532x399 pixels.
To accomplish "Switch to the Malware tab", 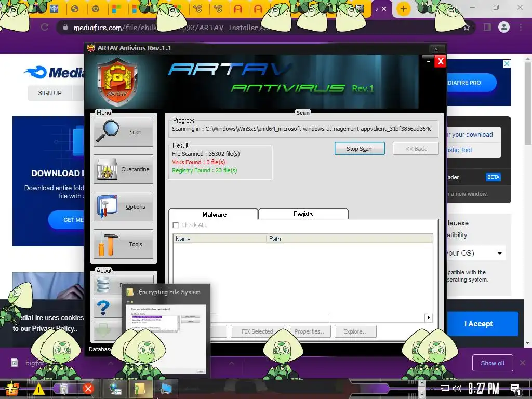I will point(214,214).
